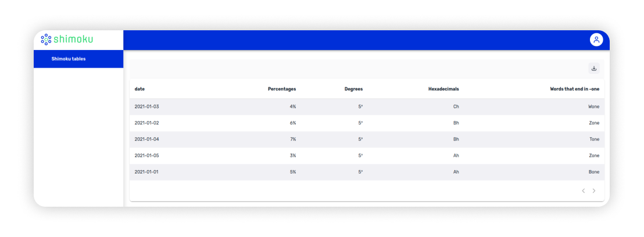The width and height of the screenshot is (644, 237).
Task: Open the user profile avatar icon
Action: tap(596, 40)
